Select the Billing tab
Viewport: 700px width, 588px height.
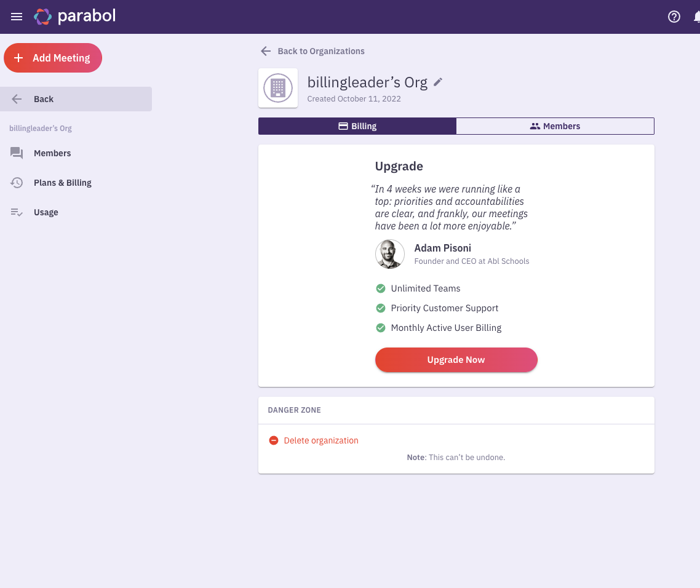tap(357, 125)
